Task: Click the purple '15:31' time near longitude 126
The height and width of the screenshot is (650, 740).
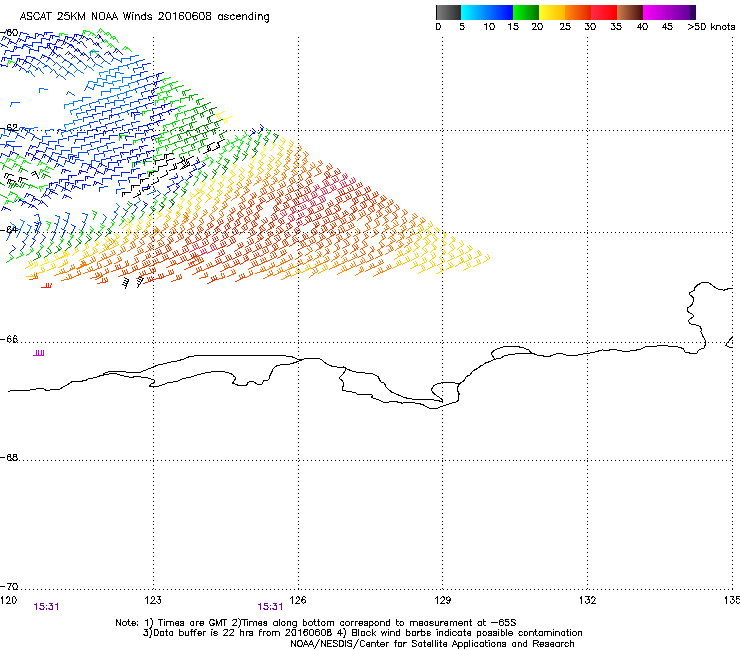Action: (270, 607)
